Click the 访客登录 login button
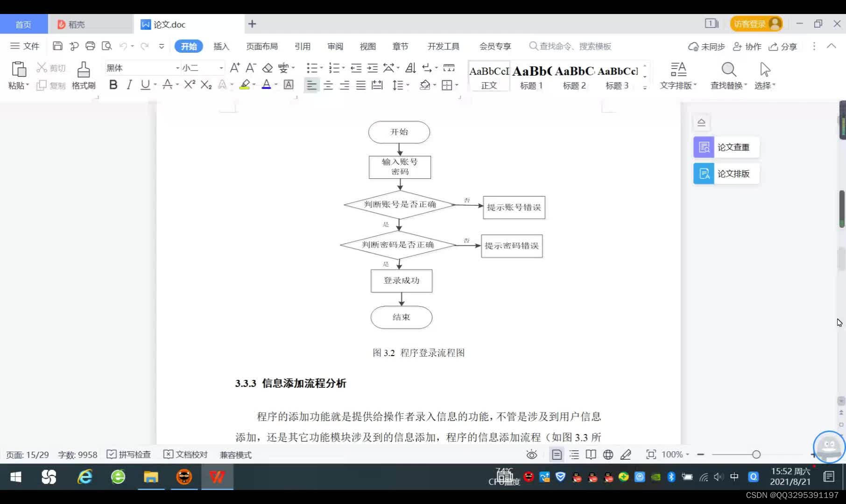 [756, 24]
